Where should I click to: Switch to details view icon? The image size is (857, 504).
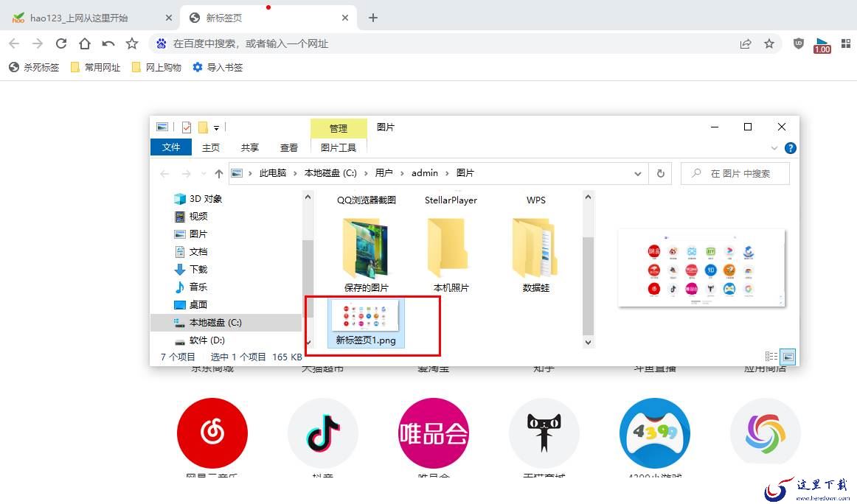(771, 357)
